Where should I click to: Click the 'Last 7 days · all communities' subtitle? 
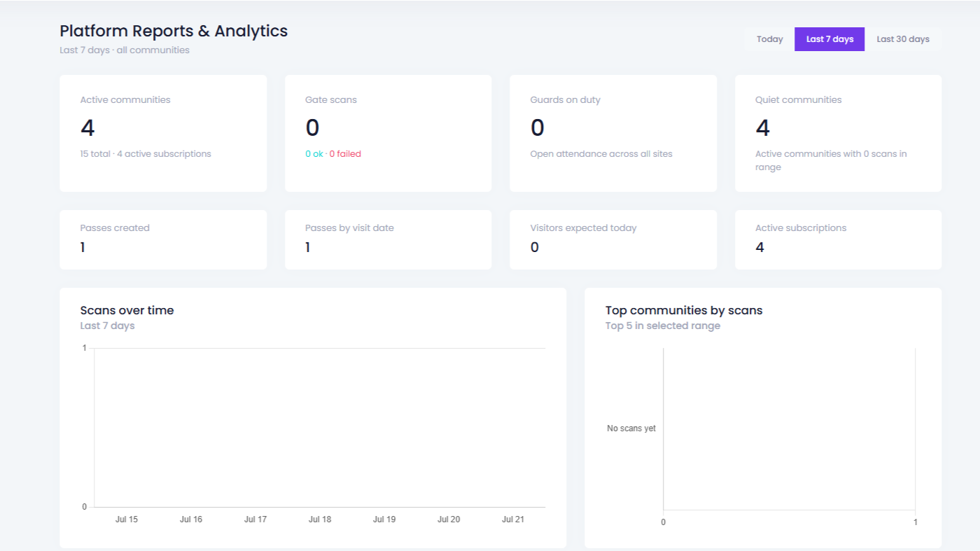click(125, 50)
